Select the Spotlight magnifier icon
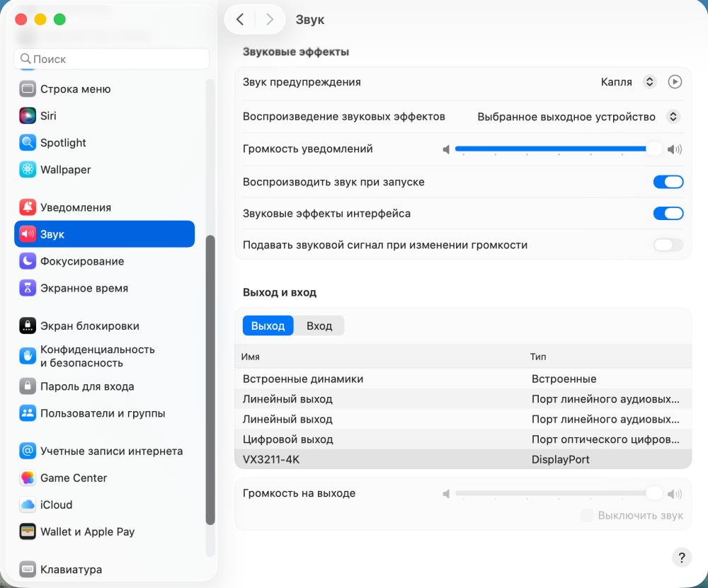 (28, 143)
